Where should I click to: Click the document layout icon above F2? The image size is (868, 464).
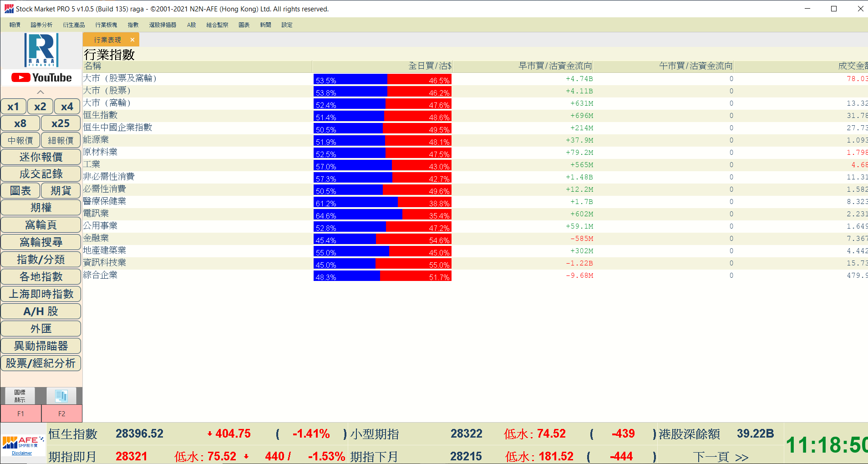tap(61, 396)
